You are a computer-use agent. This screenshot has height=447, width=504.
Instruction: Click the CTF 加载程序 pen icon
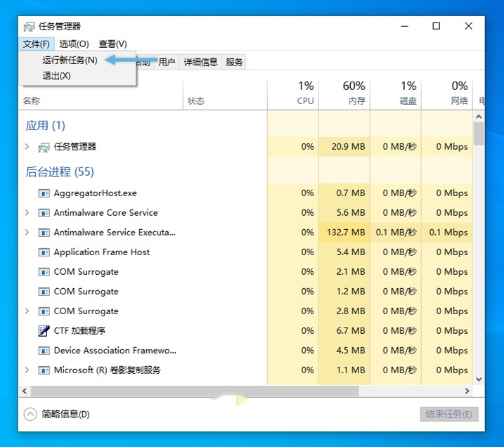[x=44, y=330]
